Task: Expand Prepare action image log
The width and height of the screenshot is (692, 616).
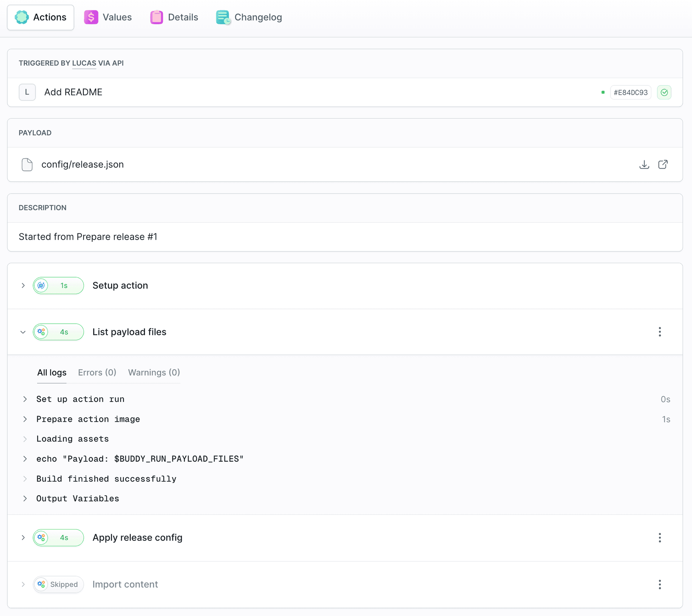Action: coord(25,419)
